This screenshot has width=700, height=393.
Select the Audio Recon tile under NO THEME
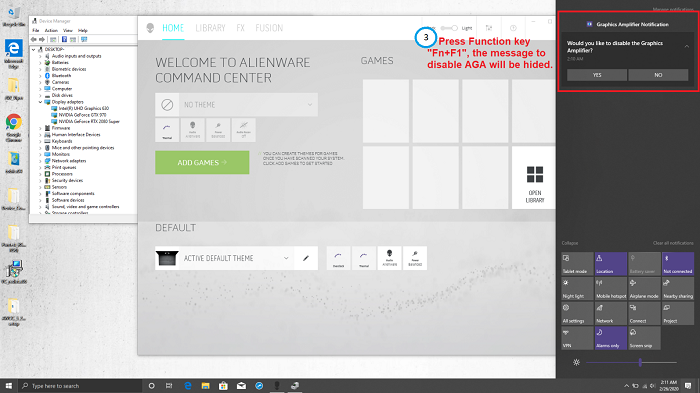pos(244,130)
